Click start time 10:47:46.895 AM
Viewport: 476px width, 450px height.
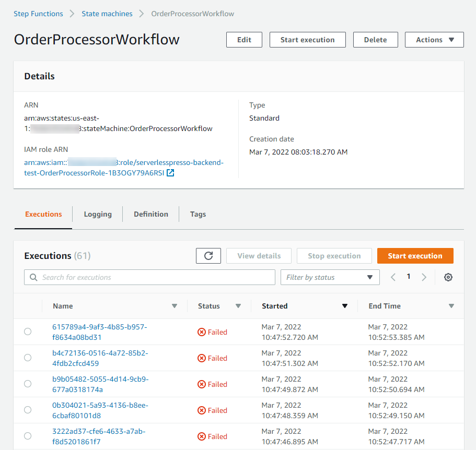click(x=290, y=442)
